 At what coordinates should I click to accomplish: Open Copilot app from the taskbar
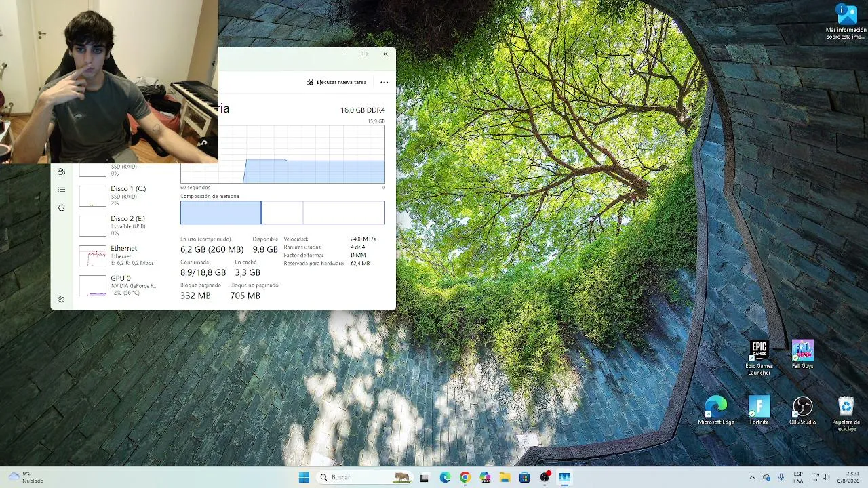tap(484, 477)
